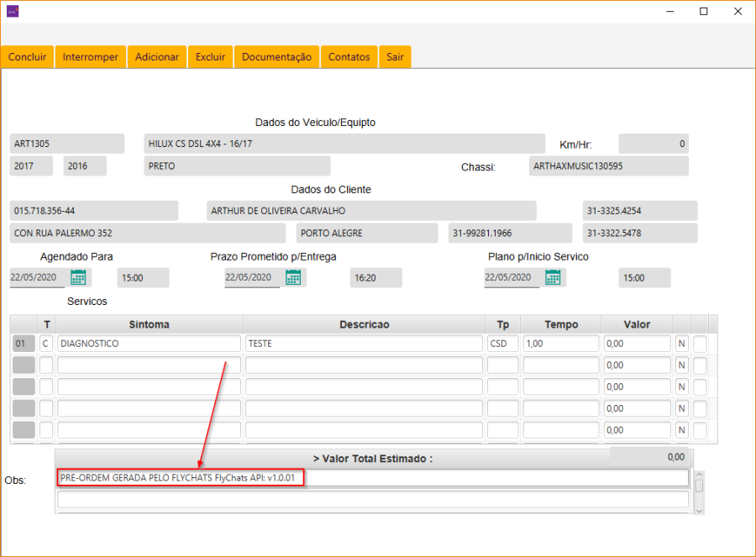Viewport: 756px width, 557px height.
Task: Click the second empty Obs line
Action: (x=373, y=499)
